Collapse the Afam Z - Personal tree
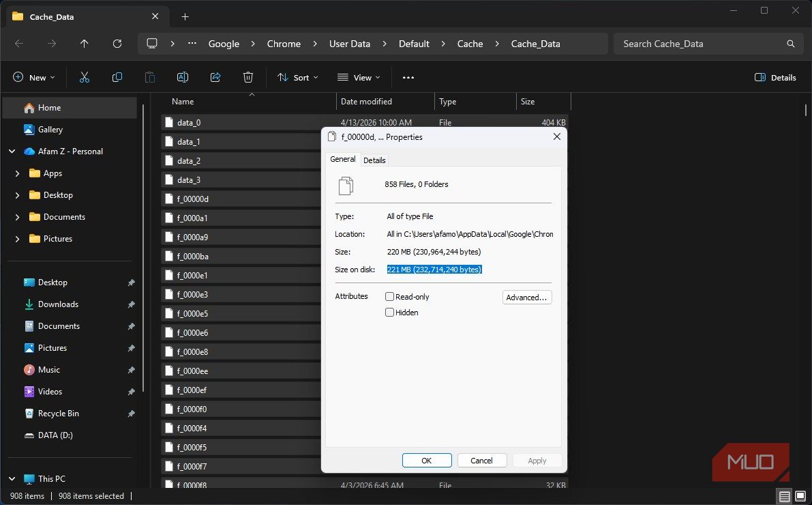812x505 pixels. (12, 151)
